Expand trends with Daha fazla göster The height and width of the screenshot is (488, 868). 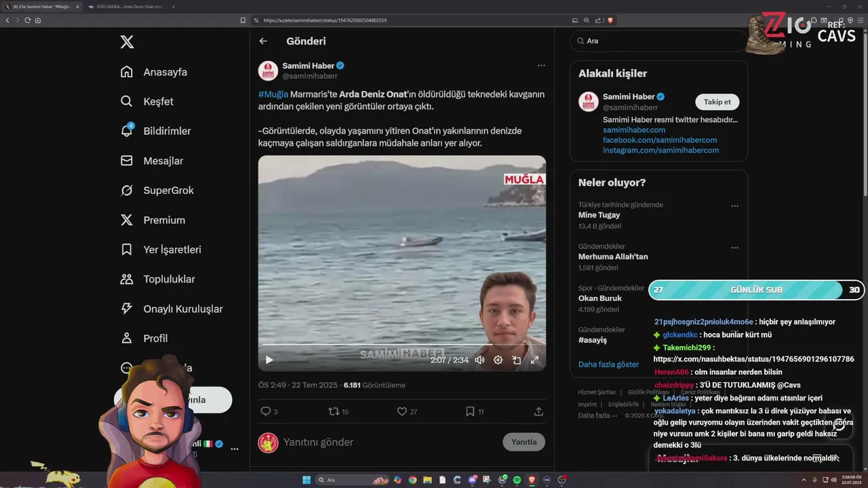tap(608, 364)
